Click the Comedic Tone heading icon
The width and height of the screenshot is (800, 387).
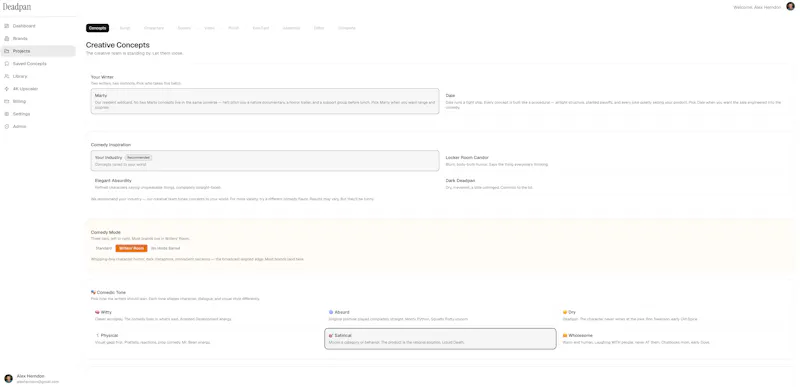[x=93, y=293]
